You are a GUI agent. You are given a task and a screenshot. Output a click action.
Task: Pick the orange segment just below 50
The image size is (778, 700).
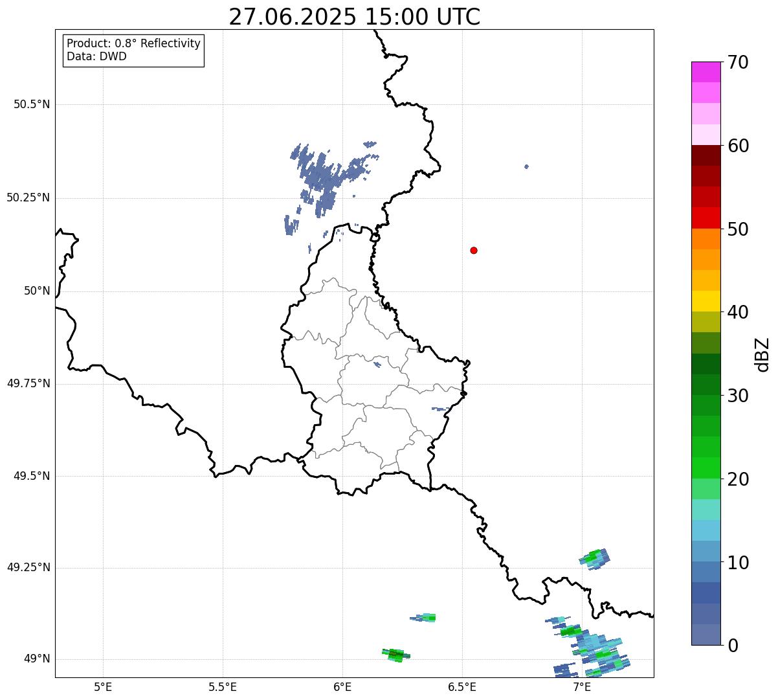pyautogui.click(x=706, y=239)
